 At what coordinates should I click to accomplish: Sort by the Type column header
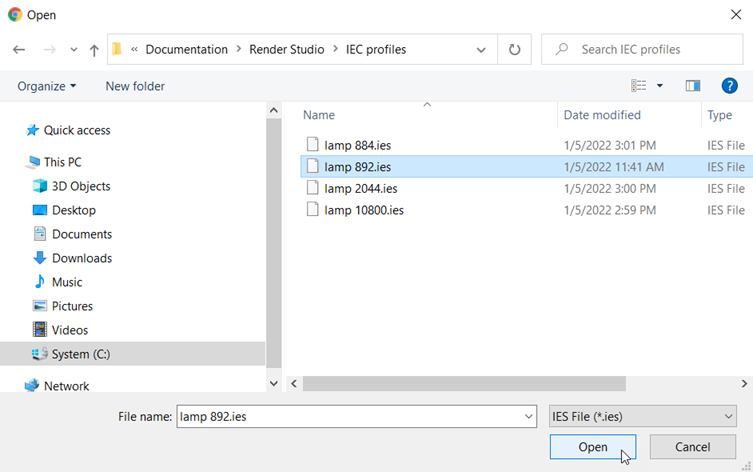(719, 115)
